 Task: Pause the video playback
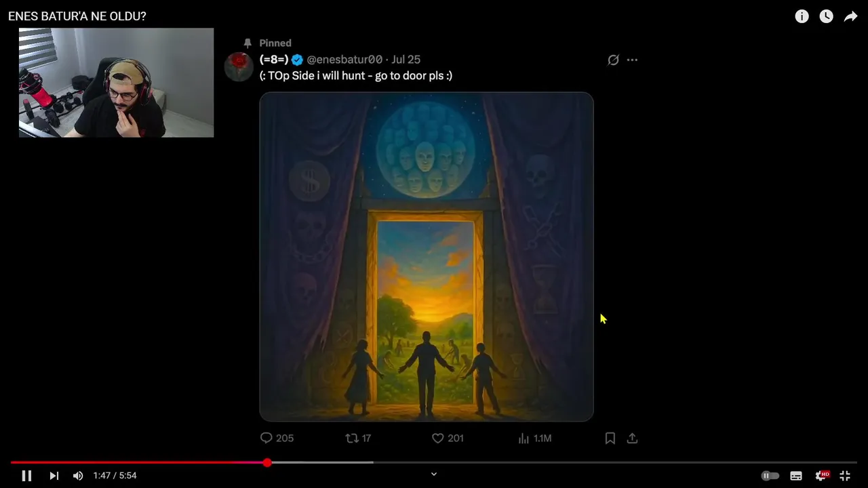click(26, 476)
